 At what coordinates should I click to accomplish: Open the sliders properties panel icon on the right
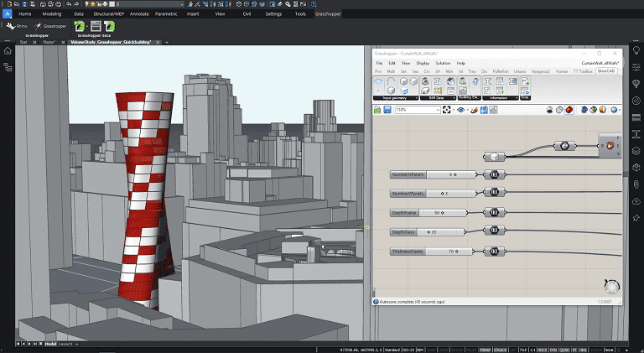(x=636, y=67)
